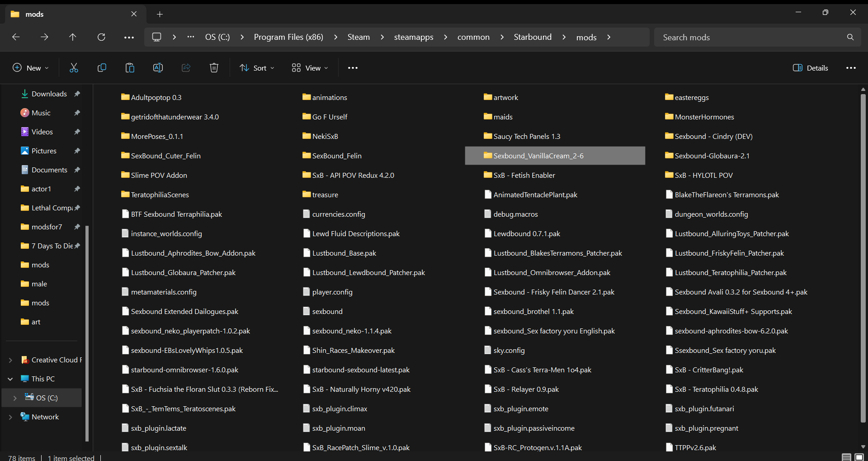Open the View dropdown menu
868x461 pixels.
[310, 68]
